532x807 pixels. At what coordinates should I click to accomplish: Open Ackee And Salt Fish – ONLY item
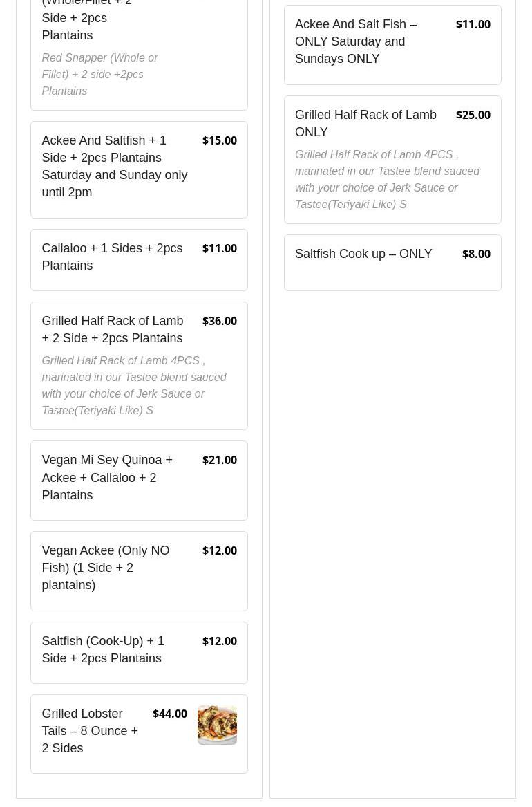(x=392, y=45)
